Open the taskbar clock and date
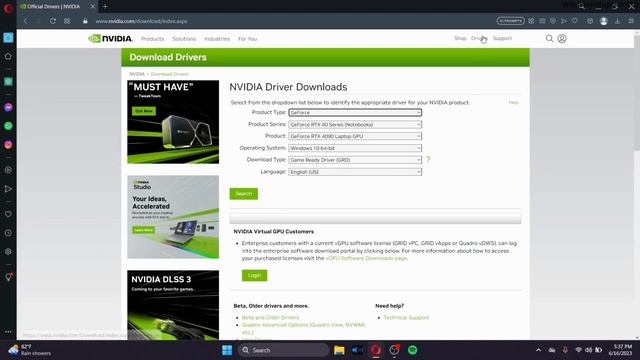 620,350
